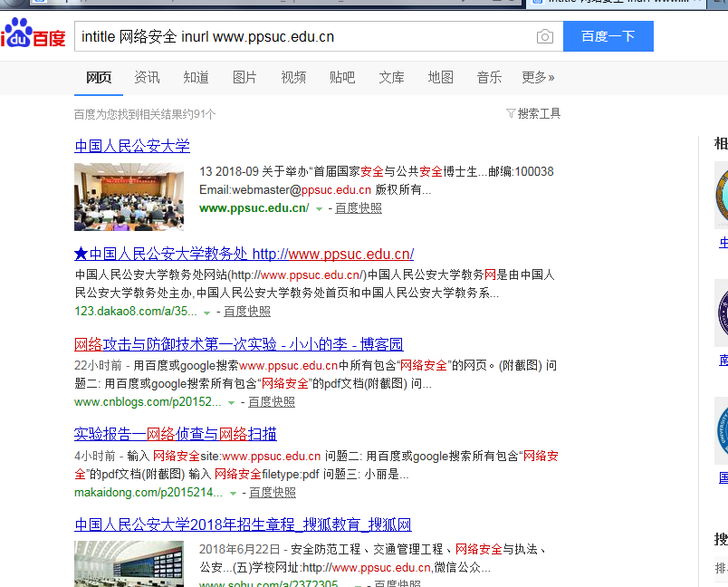728x587 pixels.
Task: Open 百度快照 for cnblogs result
Action: point(272,401)
